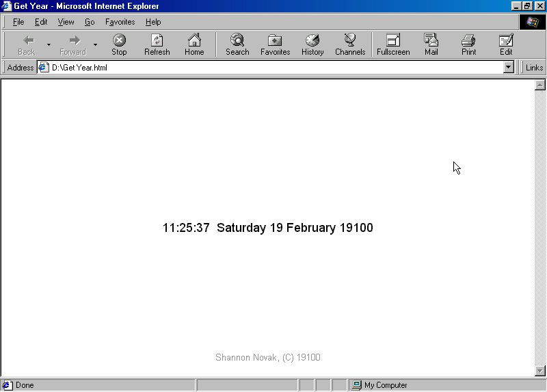Click the date text showing 19100
Viewport: 547px width, 392px height.
pyautogui.click(x=267, y=228)
